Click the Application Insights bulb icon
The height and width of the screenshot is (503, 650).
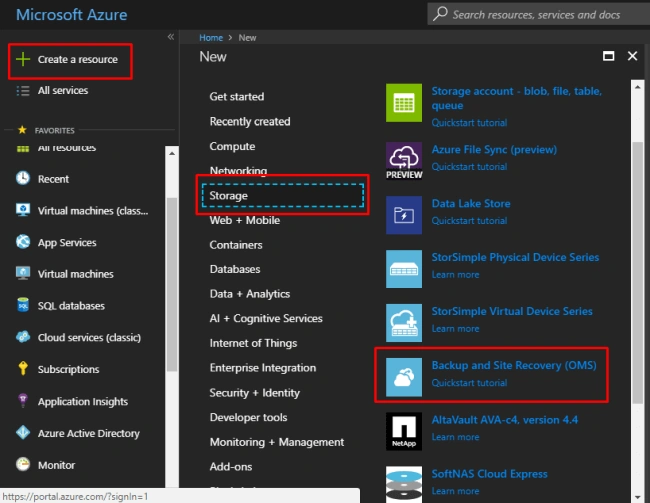[x=23, y=400]
